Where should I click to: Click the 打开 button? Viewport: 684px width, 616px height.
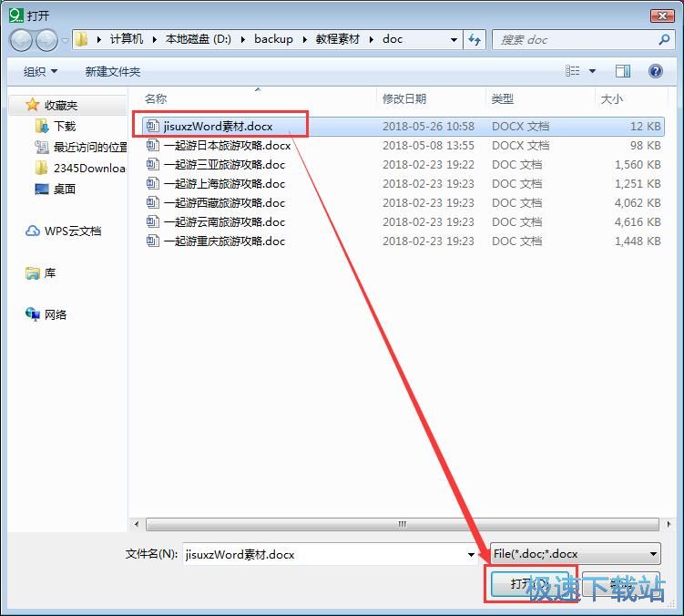[529, 584]
